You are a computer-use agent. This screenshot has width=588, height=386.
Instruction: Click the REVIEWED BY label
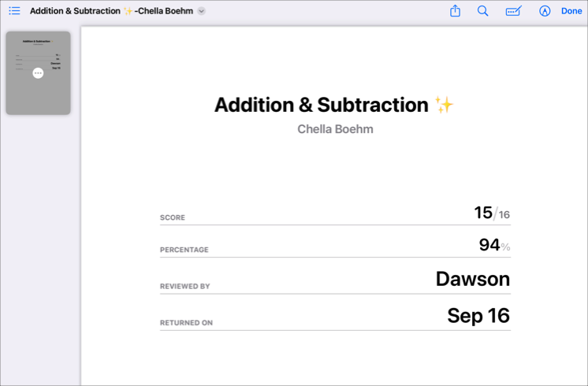(185, 286)
